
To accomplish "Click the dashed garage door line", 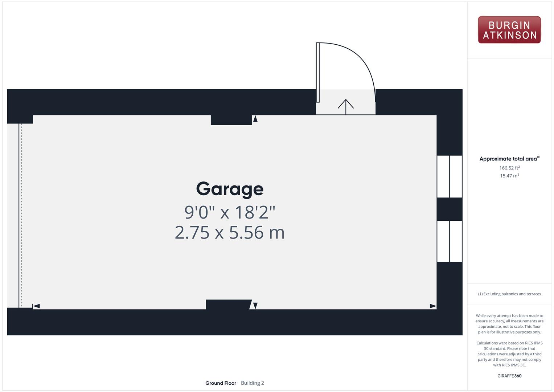I will pos(21,216).
